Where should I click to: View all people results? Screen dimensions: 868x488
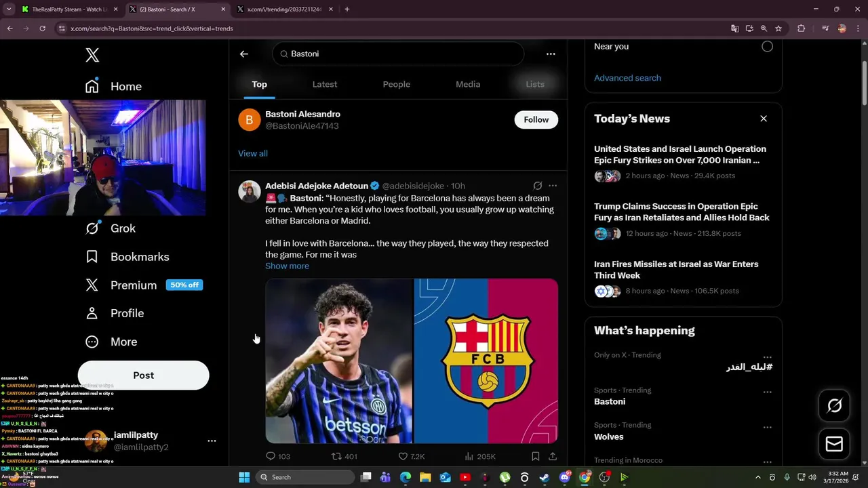pos(253,153)
